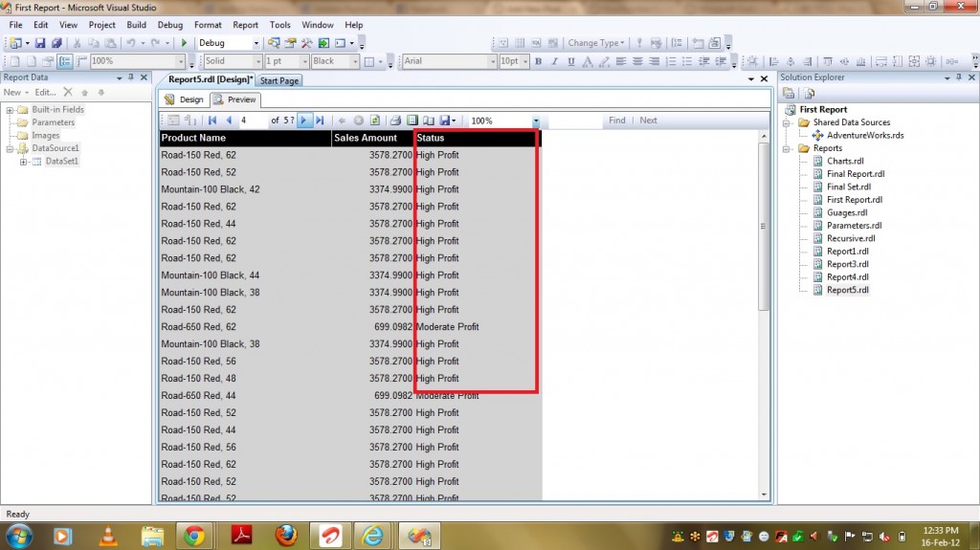Click the current page number input field
This screenshot has width=980, height=550.
(252, 121)
